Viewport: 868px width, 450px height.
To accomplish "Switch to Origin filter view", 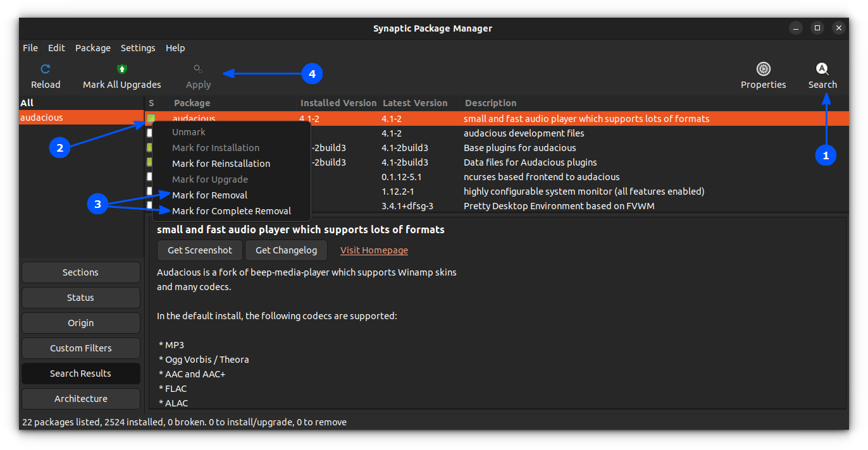I will tap(80, 323).
